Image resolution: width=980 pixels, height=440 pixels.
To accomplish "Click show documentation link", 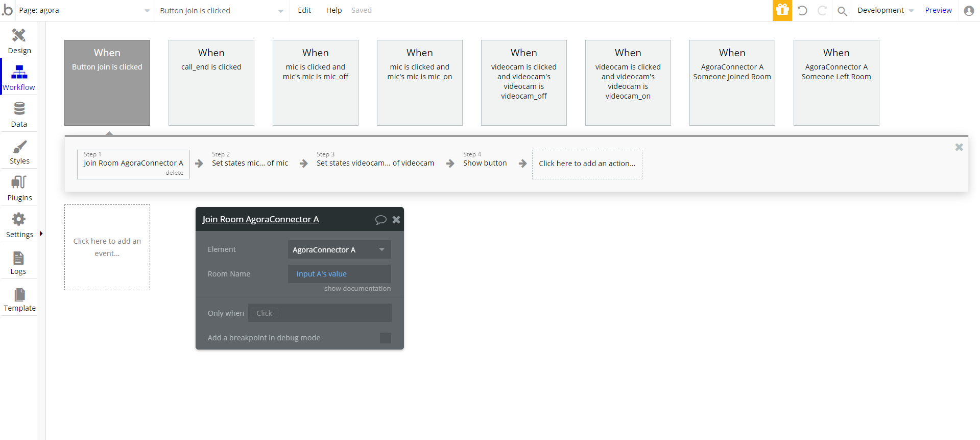I will click(357, 288).
